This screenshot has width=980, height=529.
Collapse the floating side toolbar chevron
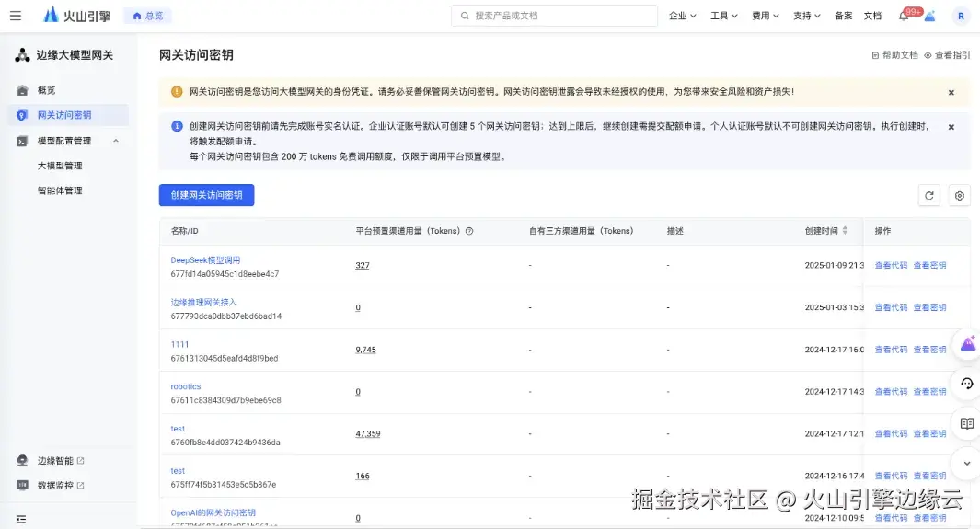tap(967, 464)
